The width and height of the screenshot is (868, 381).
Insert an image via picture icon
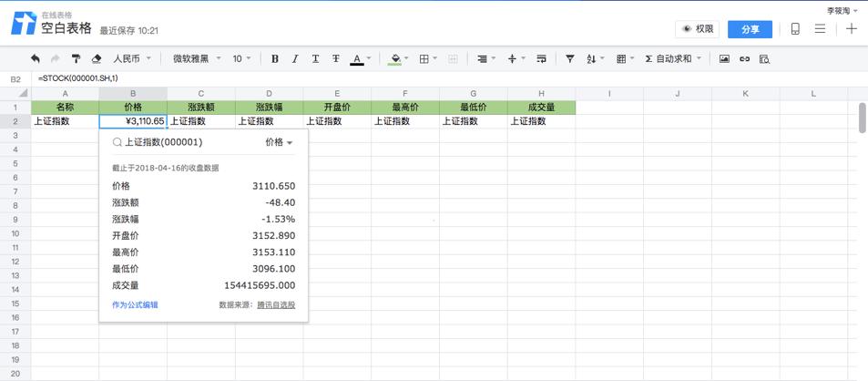pos(724,58)
